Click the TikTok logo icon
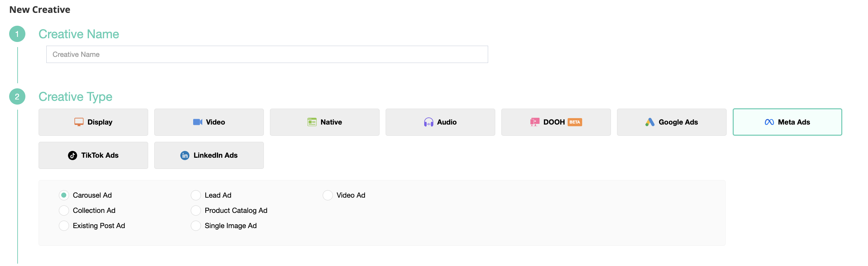868x266 pixels. pos(72,155)
